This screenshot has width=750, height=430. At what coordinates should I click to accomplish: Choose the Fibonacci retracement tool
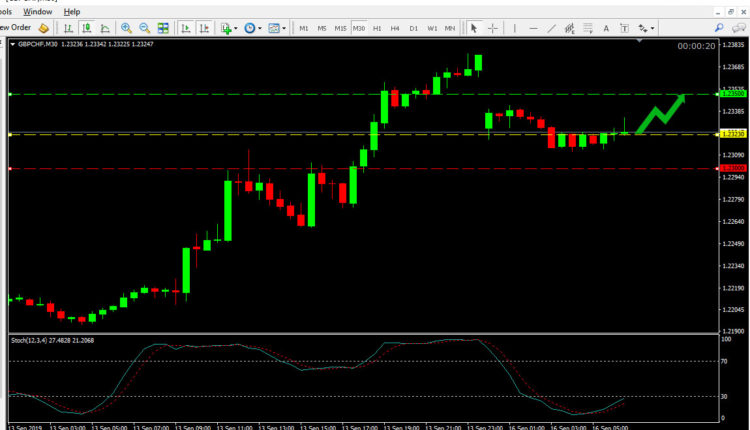588,28
